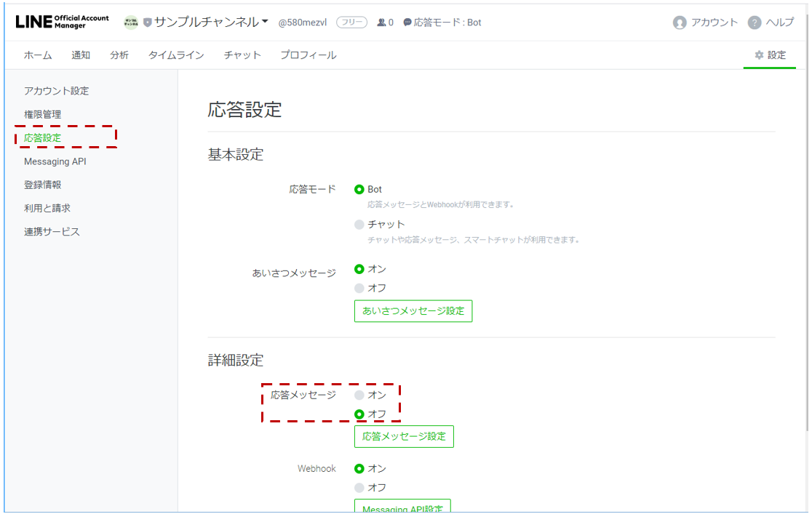Open the タイムライン tab
The height and width of the screenshot is (514, 812).
click(177, 55)
